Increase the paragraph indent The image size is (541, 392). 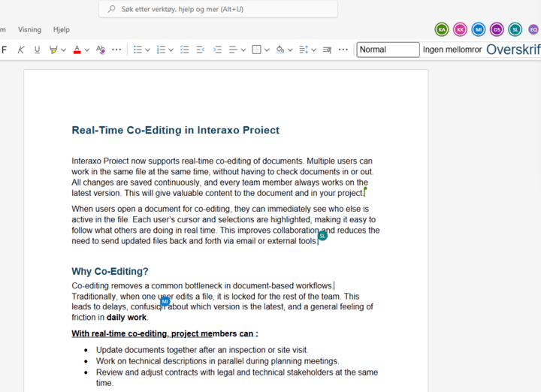pos(217,50)
